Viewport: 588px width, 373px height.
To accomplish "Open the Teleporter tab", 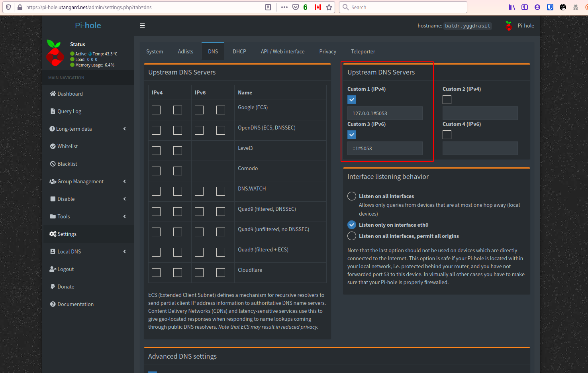I will tap(363, 51).
